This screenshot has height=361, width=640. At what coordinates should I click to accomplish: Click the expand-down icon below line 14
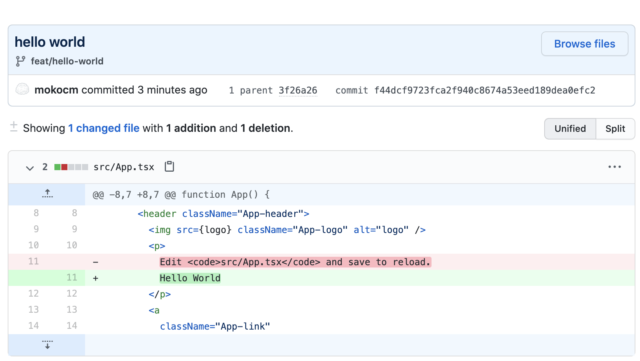(x=47, y=344)
